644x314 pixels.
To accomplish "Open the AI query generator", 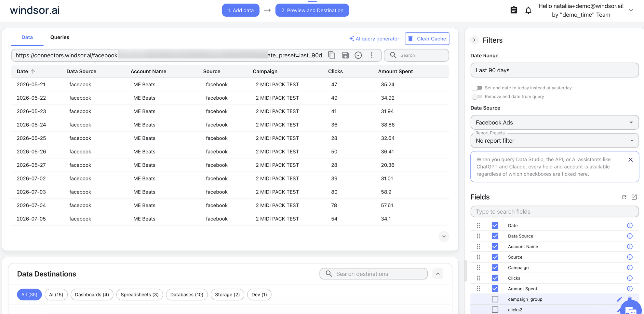I will click(374, 39).
